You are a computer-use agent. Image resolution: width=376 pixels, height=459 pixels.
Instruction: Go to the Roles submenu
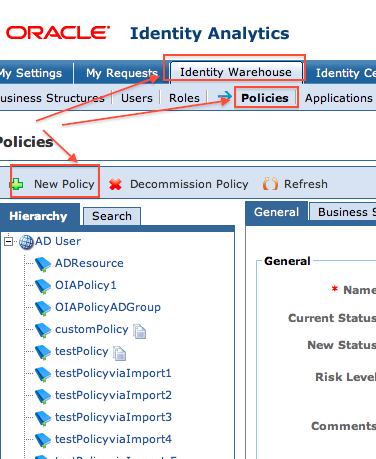184,98
